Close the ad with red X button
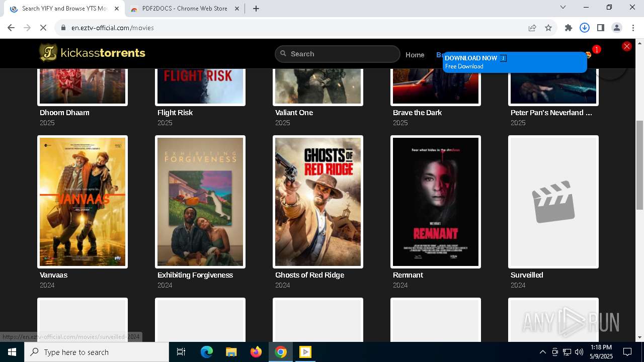The image size is (644, 362). (x=626, y=46)
